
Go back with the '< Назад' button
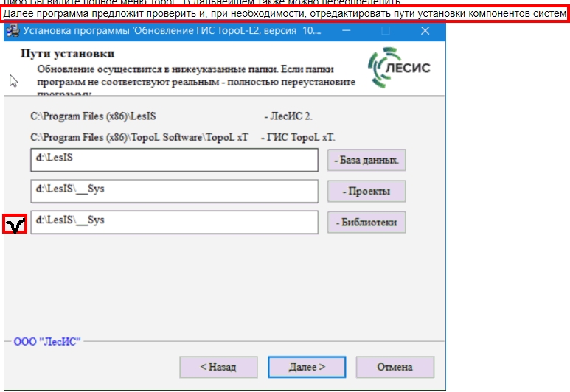point(218,367)
